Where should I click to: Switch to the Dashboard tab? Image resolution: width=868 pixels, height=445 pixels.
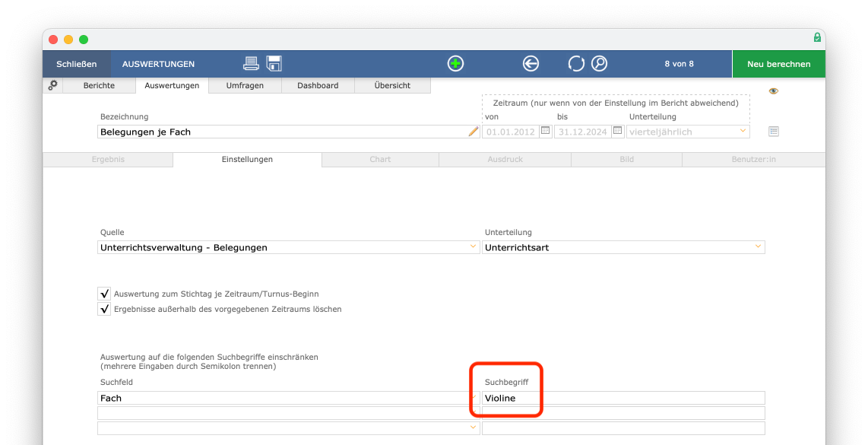[x=318, y=85]
